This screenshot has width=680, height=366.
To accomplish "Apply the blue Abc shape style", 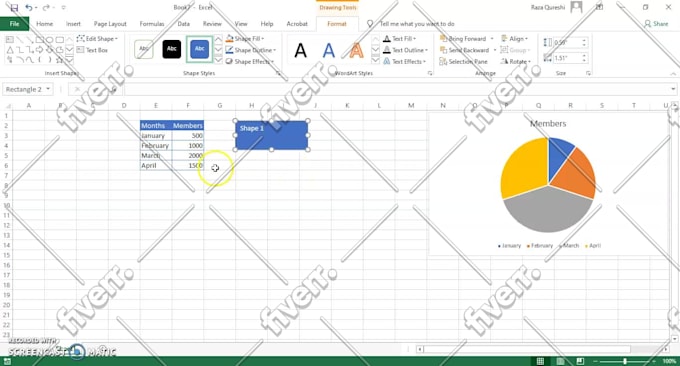I will 199,49.
